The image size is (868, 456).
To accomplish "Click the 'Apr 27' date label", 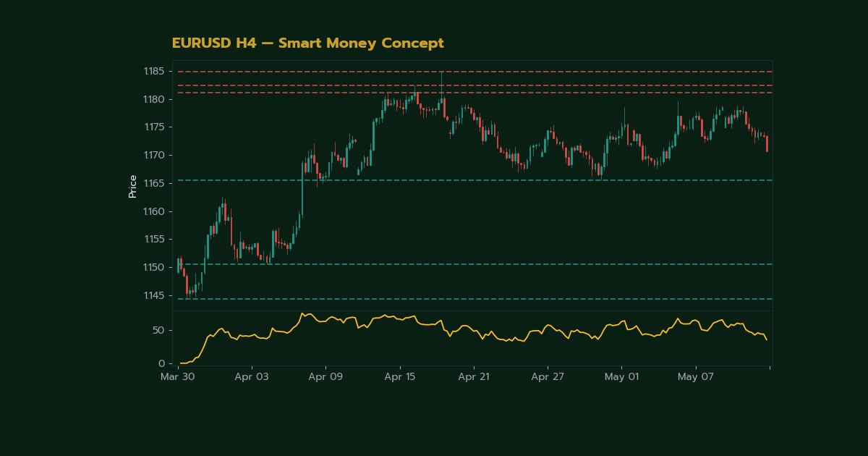I will click(x=548, y=377).
